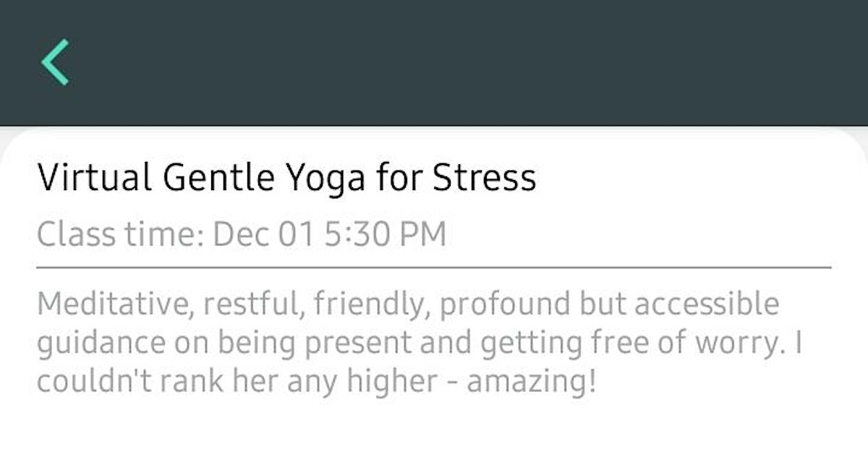Tap the teal back arrow icon
This screenshot has width=868, height=452.
coord(55,62)
